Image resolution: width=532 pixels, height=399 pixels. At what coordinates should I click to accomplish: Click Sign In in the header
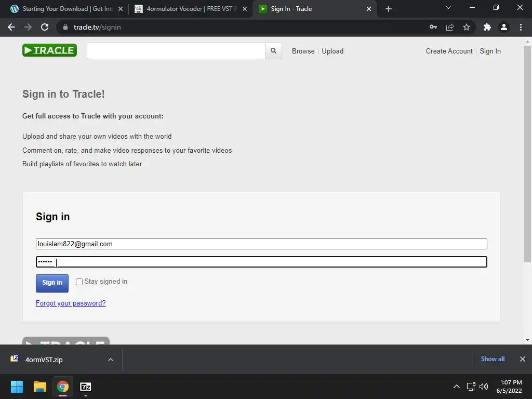coord(490,51)
